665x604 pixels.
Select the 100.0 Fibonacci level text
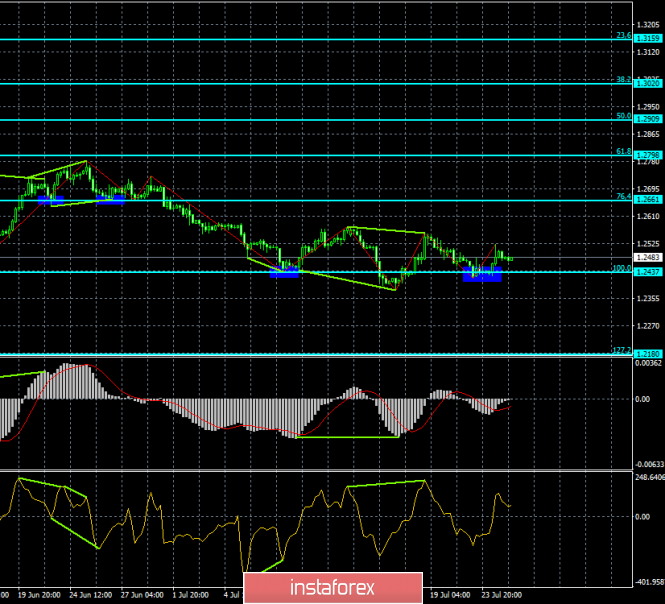pyautogui.click(x=622, y=268)
